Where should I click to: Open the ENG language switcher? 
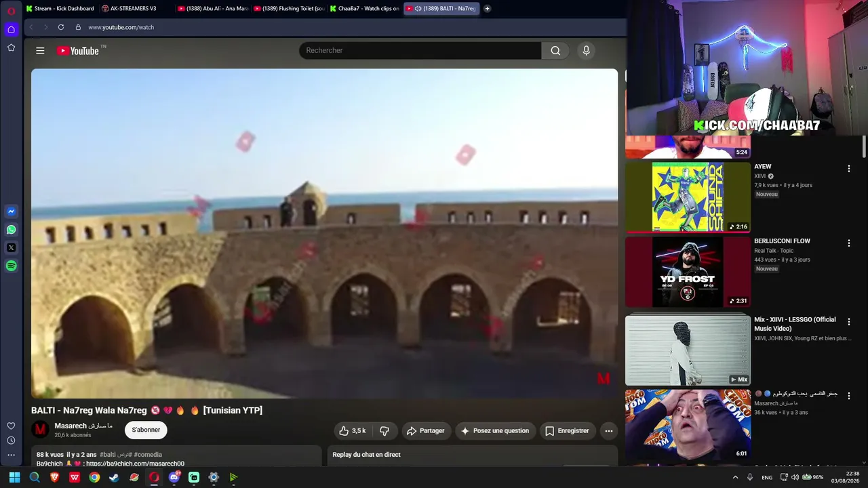pos(767,477)
